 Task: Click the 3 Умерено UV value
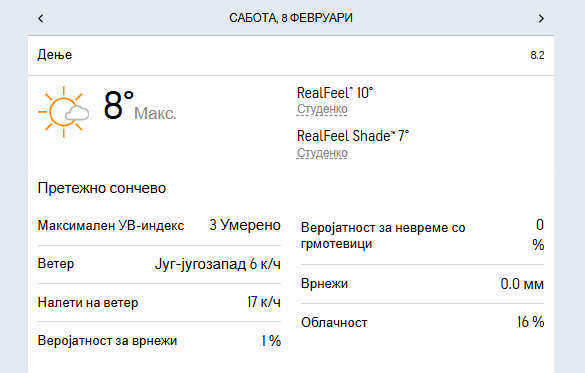[245, 225]
